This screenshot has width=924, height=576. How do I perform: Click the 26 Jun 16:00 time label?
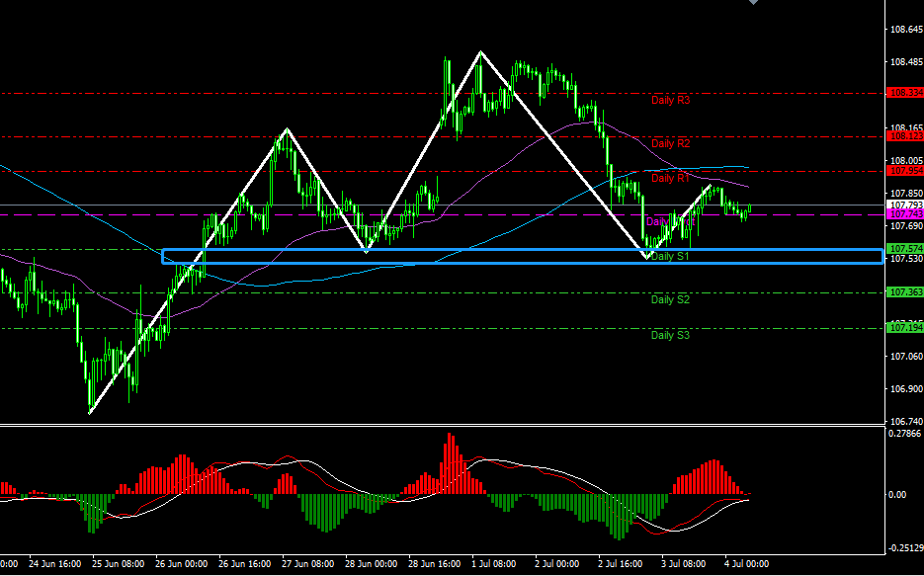click(x=243, y=563)
